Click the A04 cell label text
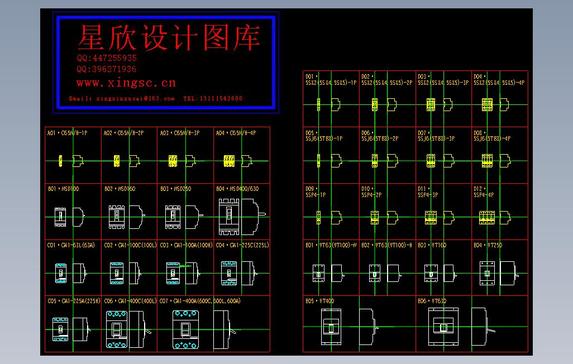Image resolution: width=573 pixels, height=364 pixels. click(236, 133)
